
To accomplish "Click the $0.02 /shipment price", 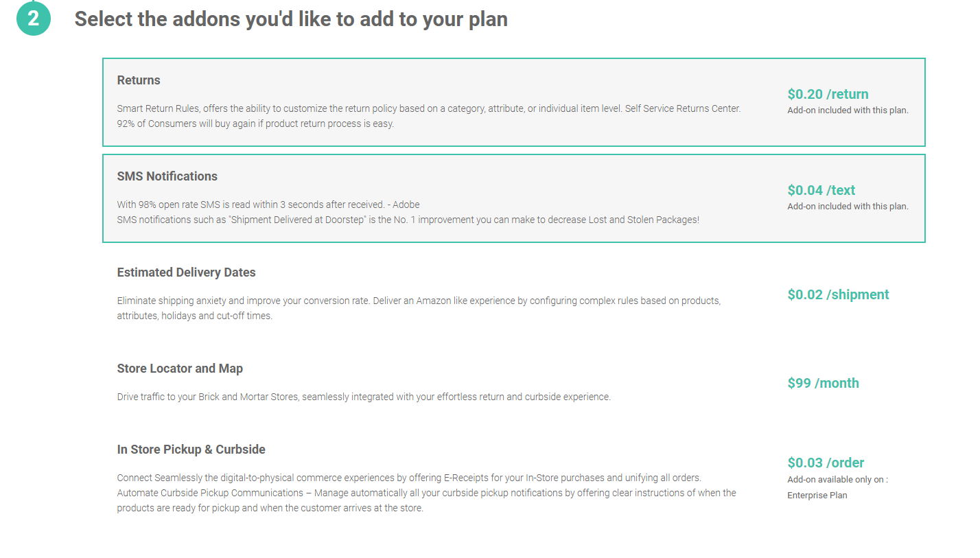I will tap(838, 294).
